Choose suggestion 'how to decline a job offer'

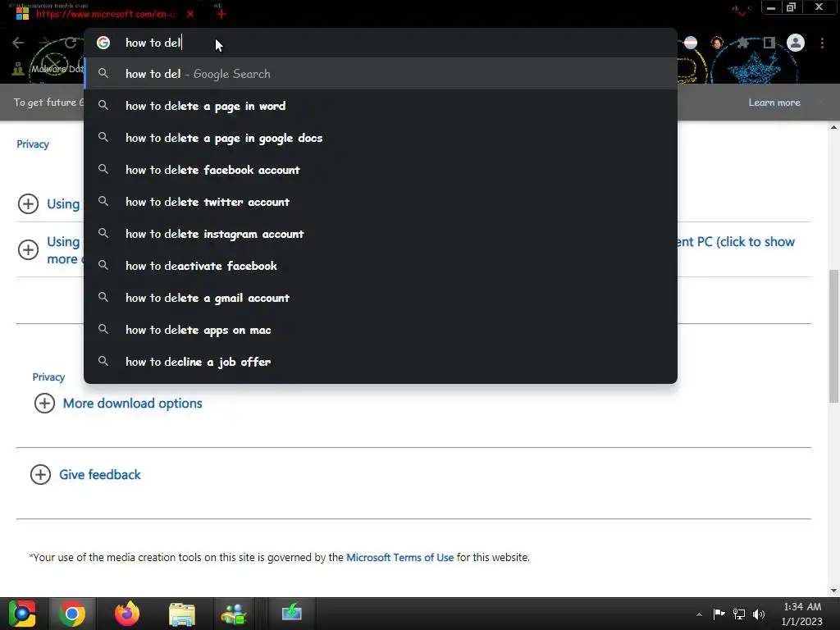[x=381, y=362]
